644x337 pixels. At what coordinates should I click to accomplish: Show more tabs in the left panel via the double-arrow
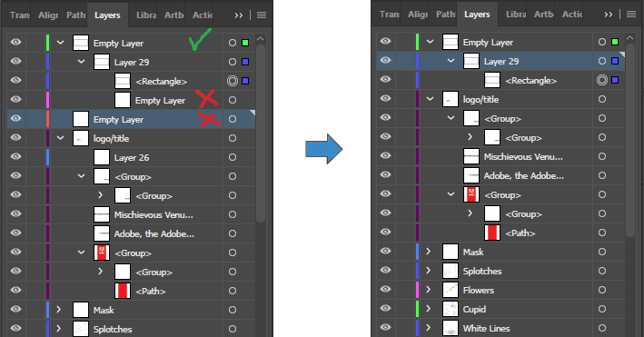click(x=239, y=15)
